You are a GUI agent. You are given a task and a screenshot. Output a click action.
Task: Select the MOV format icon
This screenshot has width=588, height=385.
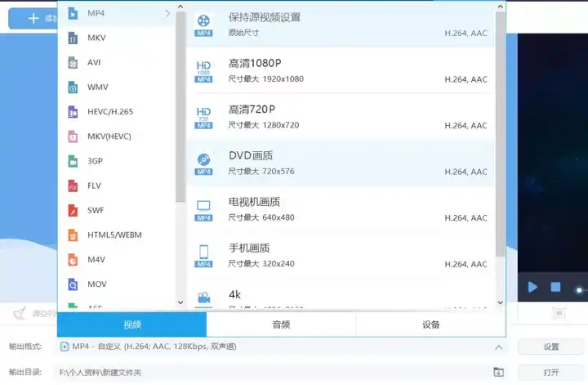[x=73, y=284]
